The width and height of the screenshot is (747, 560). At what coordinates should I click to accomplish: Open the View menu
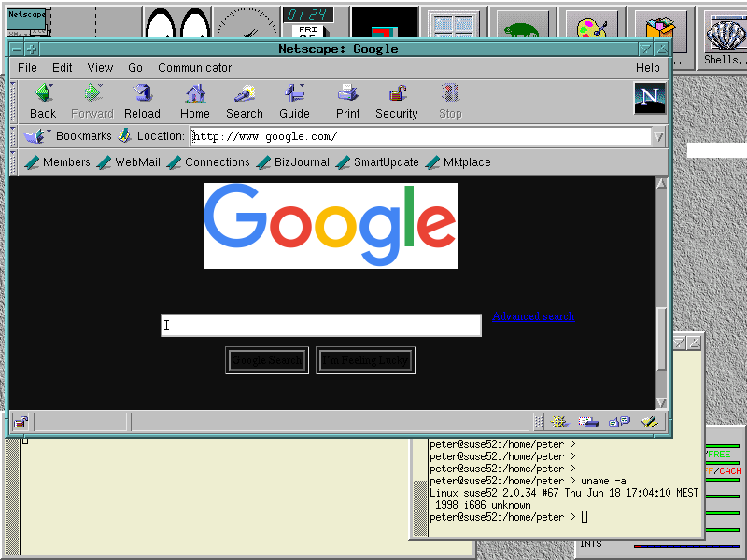(100, 67)
